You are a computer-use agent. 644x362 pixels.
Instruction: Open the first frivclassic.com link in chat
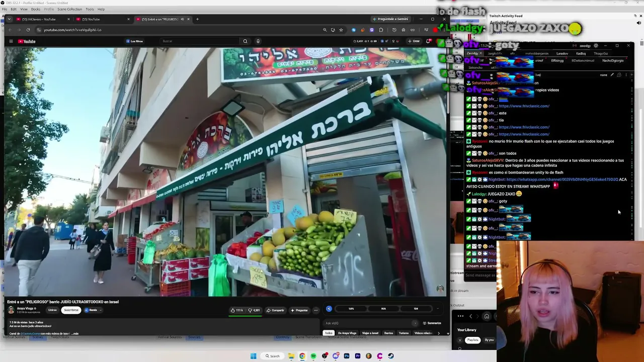pos(524,106)
